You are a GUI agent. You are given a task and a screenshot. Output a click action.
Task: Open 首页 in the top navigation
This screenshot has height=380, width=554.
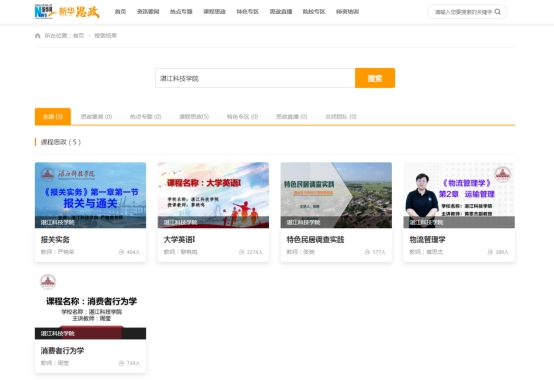click(x=120, y=12)
